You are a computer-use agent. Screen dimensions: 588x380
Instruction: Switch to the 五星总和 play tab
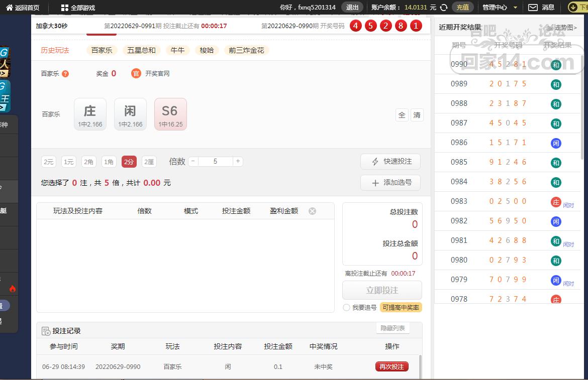click(141, 50)
